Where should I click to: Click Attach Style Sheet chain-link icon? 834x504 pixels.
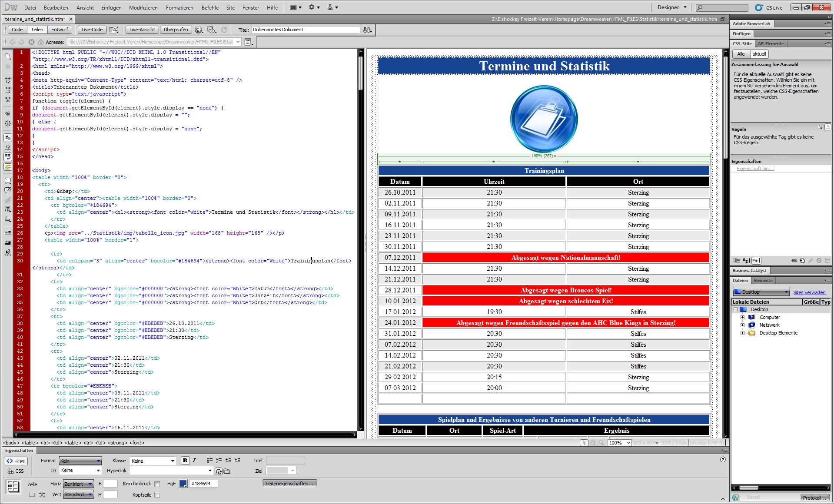click(794, 261)
